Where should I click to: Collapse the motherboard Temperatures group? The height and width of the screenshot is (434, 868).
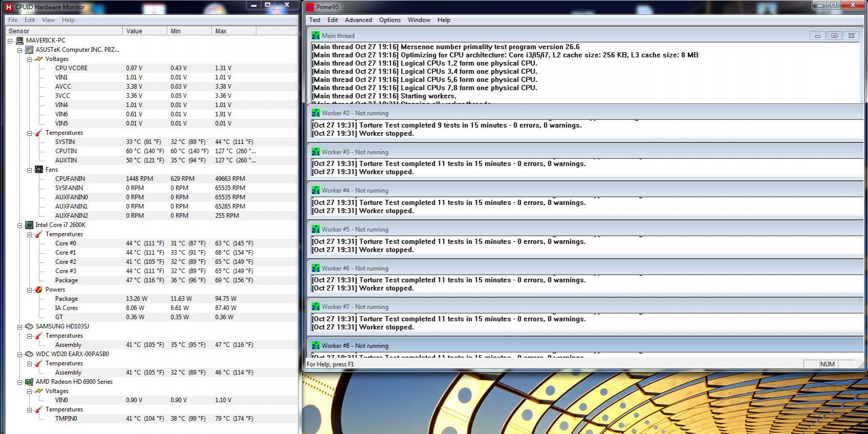(x=30, y=133)
